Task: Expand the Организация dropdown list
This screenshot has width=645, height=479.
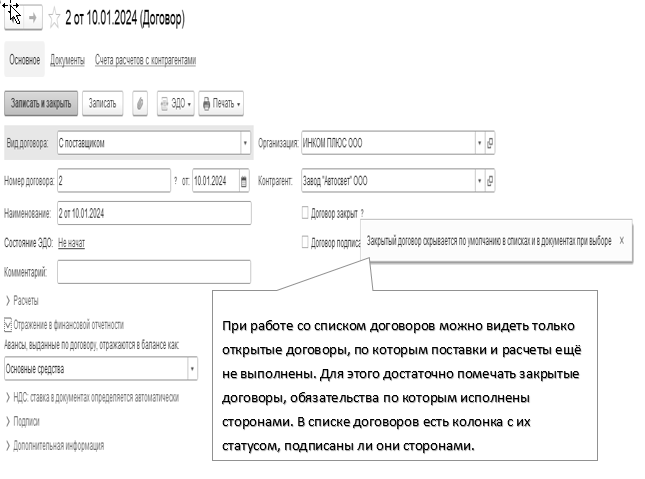Action: click(x=480, y=143)
